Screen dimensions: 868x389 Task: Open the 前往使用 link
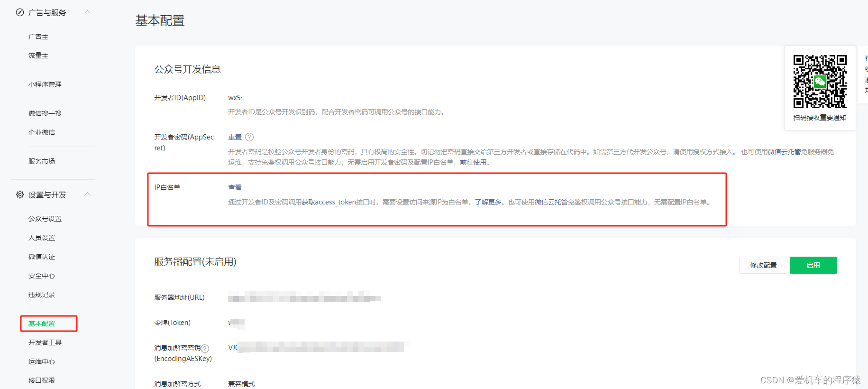tap(473, 162)
